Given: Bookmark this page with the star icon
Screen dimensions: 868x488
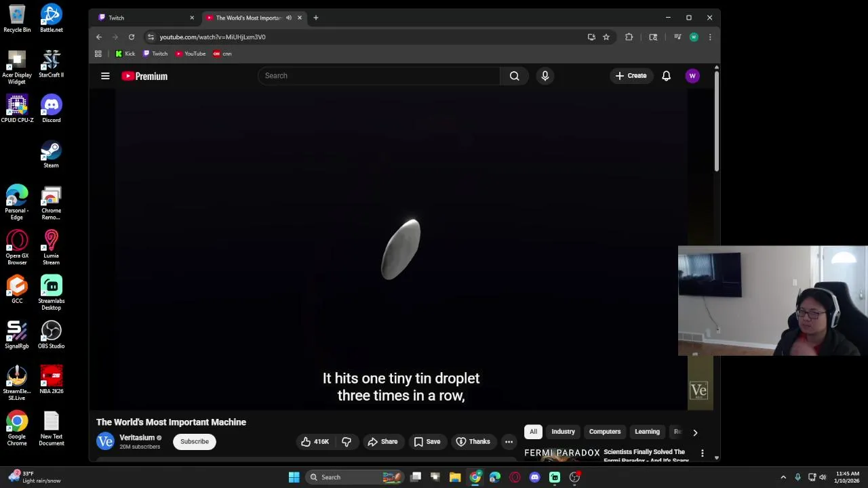Looking at the screenshot, I should pyautogui.click(x=606, y=37).
